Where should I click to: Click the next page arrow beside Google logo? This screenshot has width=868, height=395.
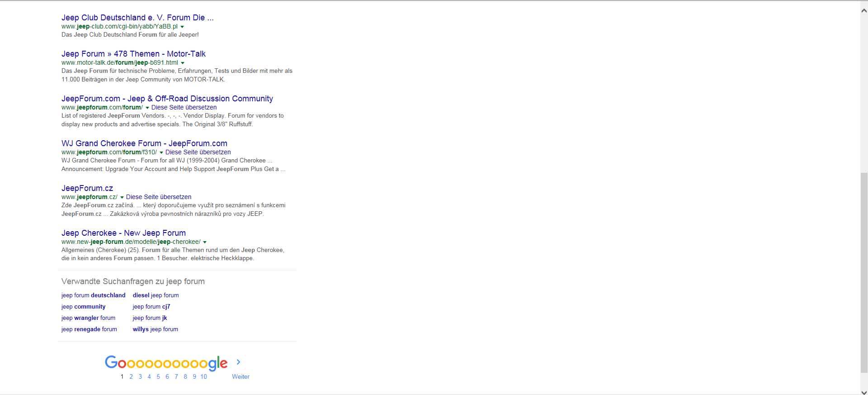pos(238,362)
